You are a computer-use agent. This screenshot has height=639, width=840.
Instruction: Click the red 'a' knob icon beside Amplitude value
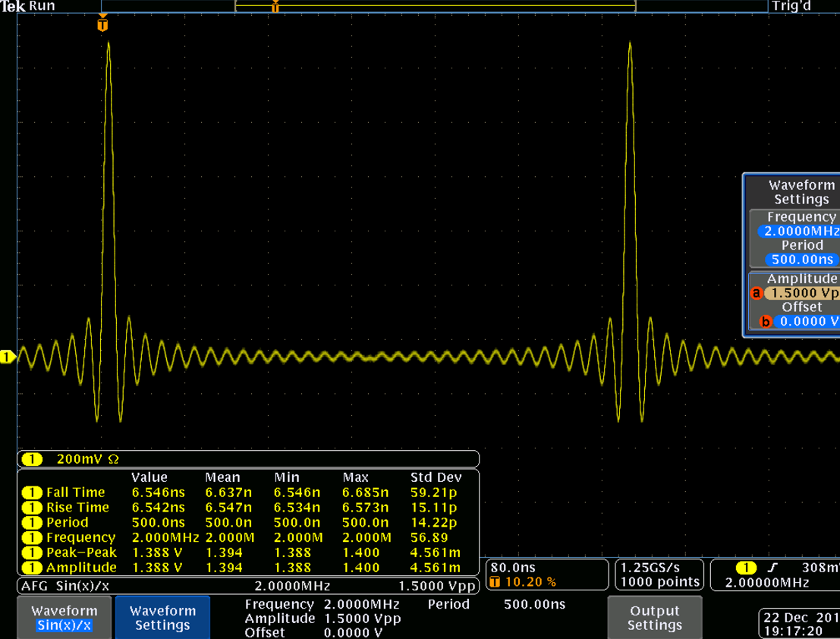coord(757,293)
